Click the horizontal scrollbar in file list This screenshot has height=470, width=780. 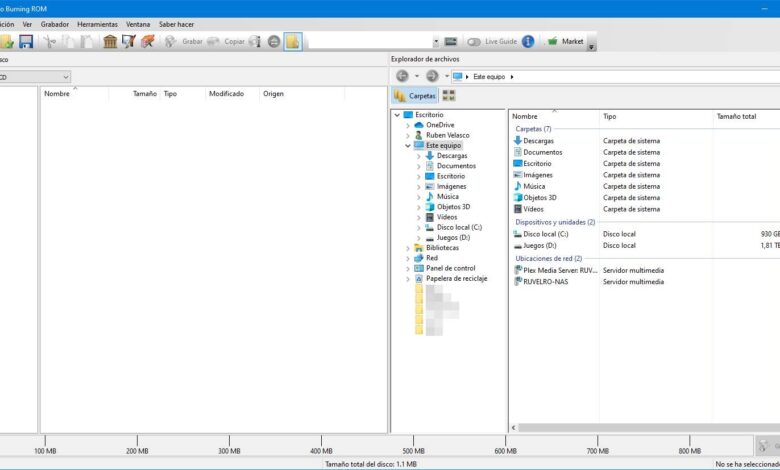649,427
